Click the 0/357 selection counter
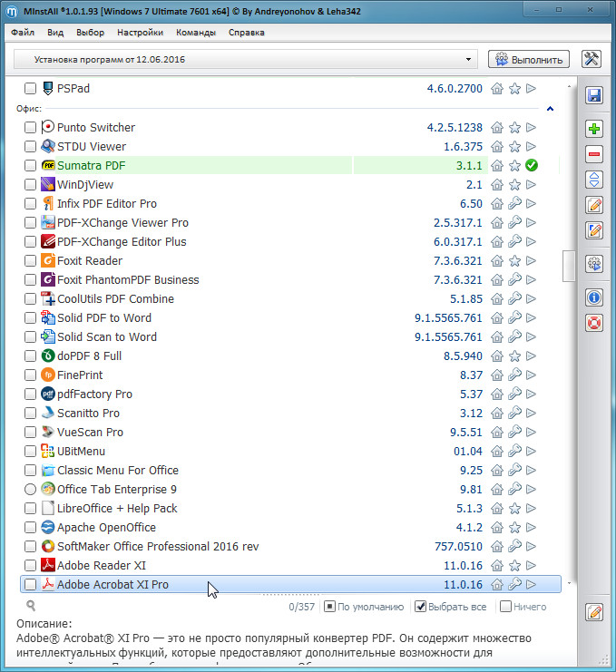This screenshot has height=672, width=616. pyautogui.click(x=301, y=607)
